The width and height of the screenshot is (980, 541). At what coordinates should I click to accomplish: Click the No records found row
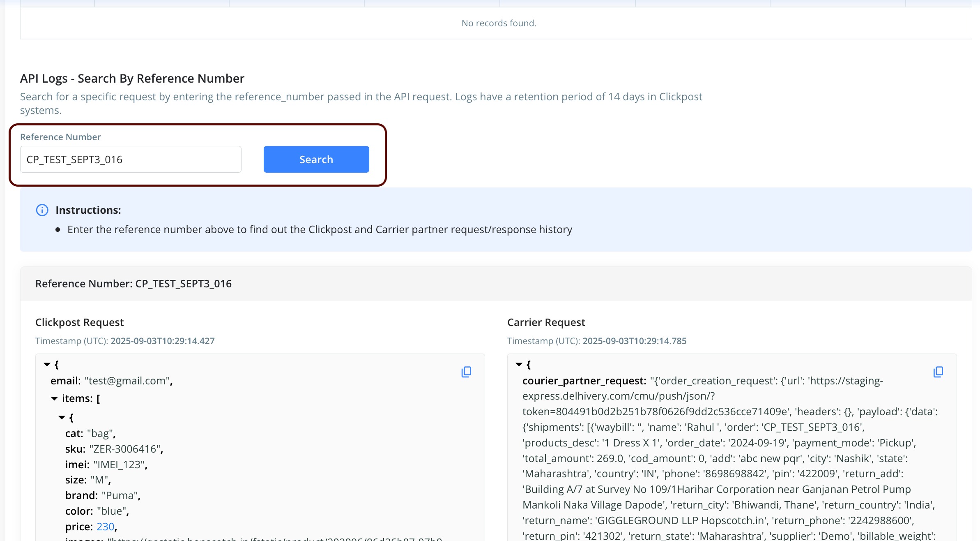click(x=499, y=23)
